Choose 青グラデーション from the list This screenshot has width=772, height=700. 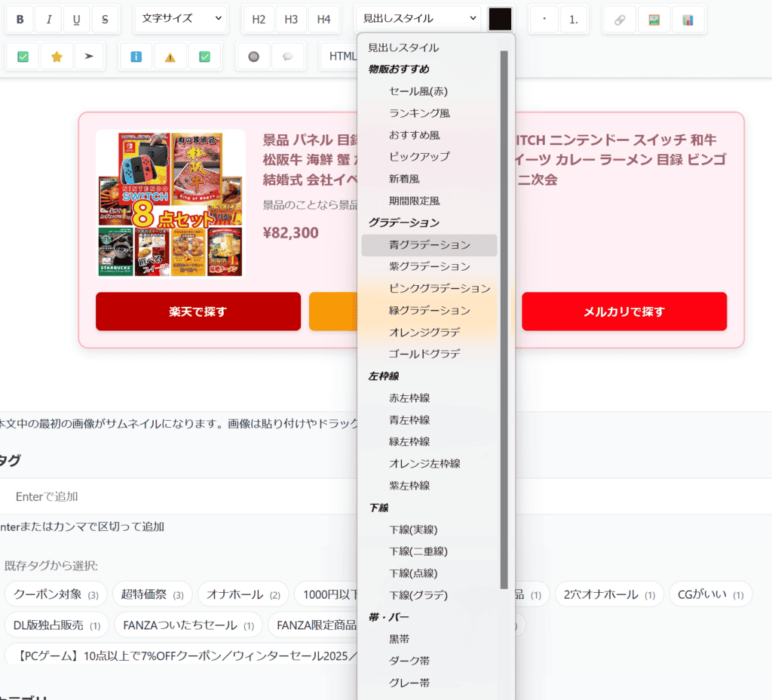click(x=429, y=245)
